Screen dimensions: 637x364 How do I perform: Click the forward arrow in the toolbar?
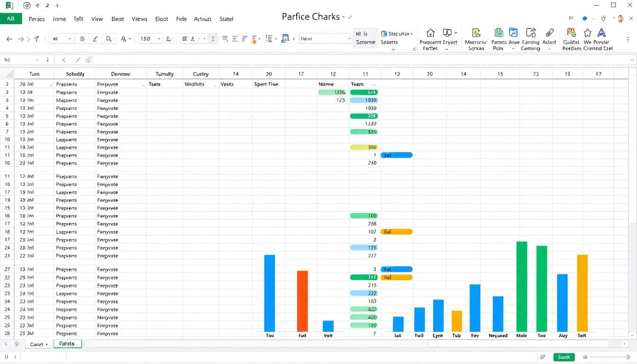(x=20, y=39)
